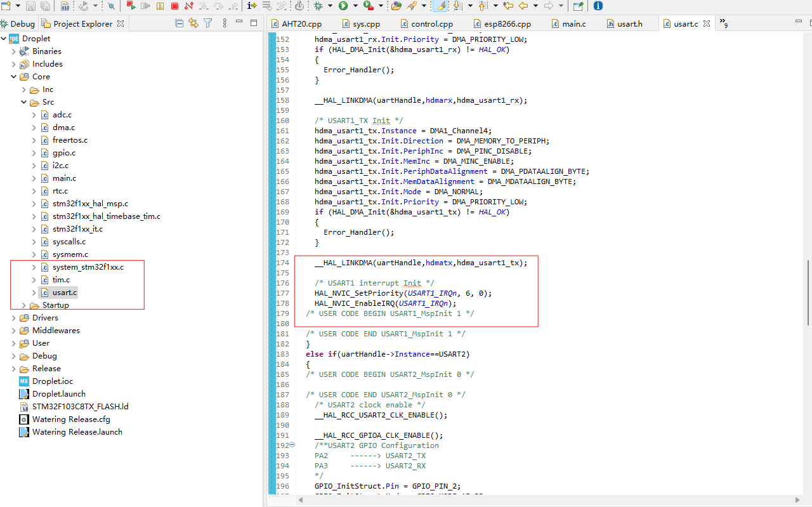
Task: Expand the Middlewares folder
Action: (14, 331)
